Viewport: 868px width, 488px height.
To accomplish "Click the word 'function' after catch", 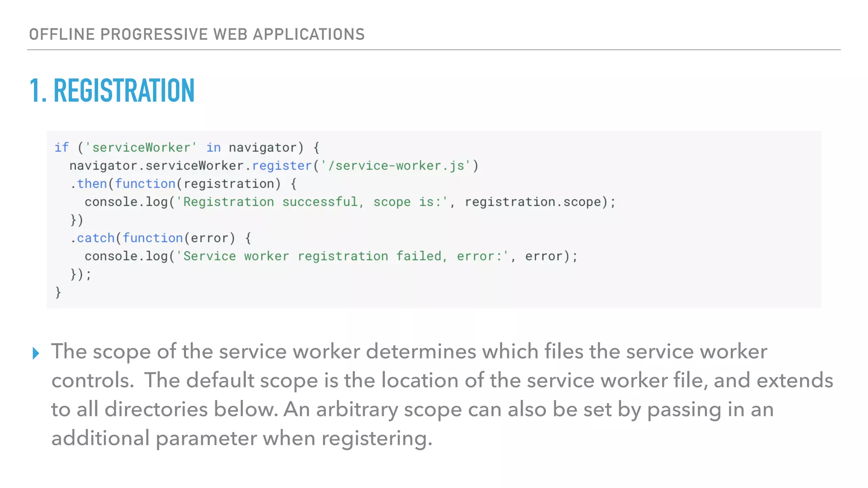I will 153,238.
